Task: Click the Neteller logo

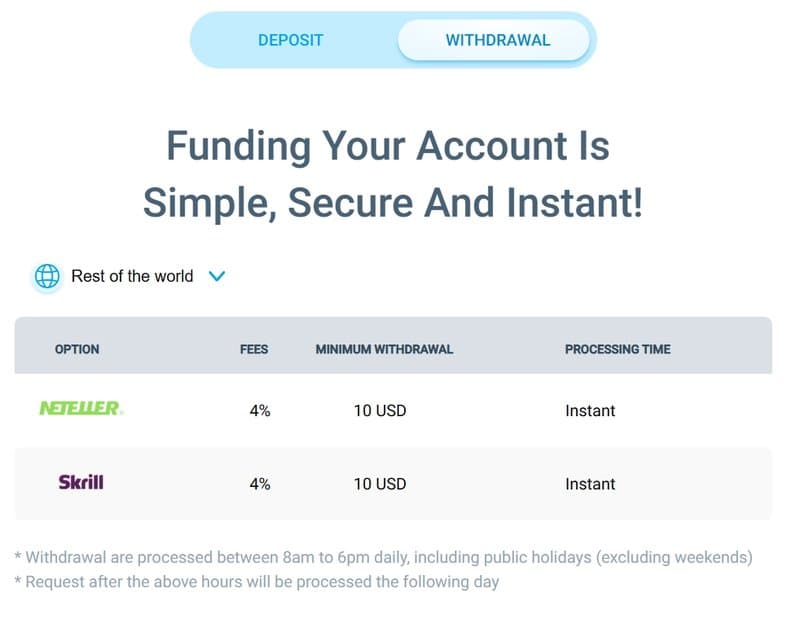Action: [81, 409]
